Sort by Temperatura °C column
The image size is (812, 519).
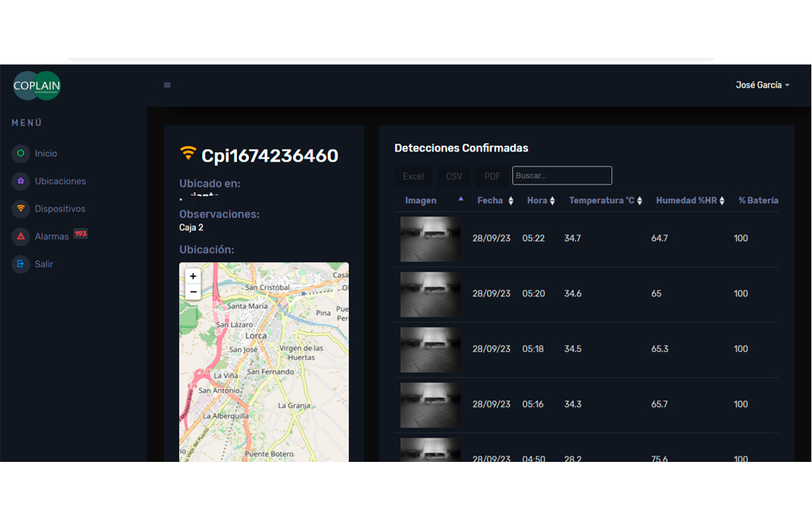click(605, 200)
